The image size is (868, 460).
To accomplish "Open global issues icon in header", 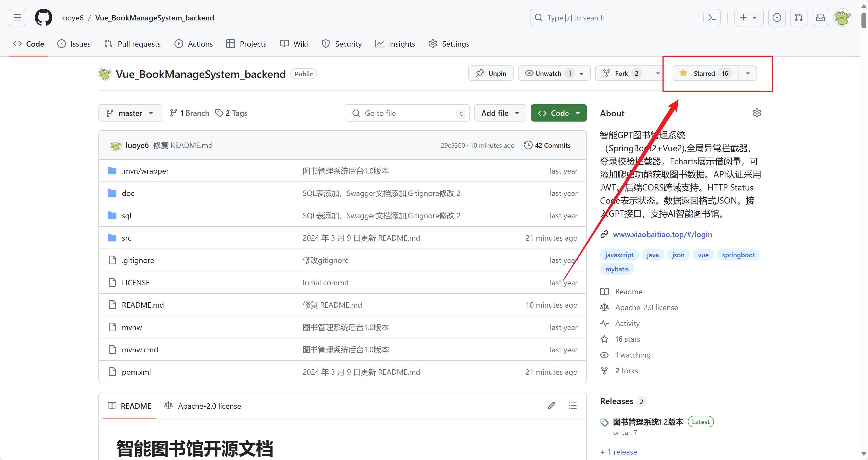I will (777, 17).
